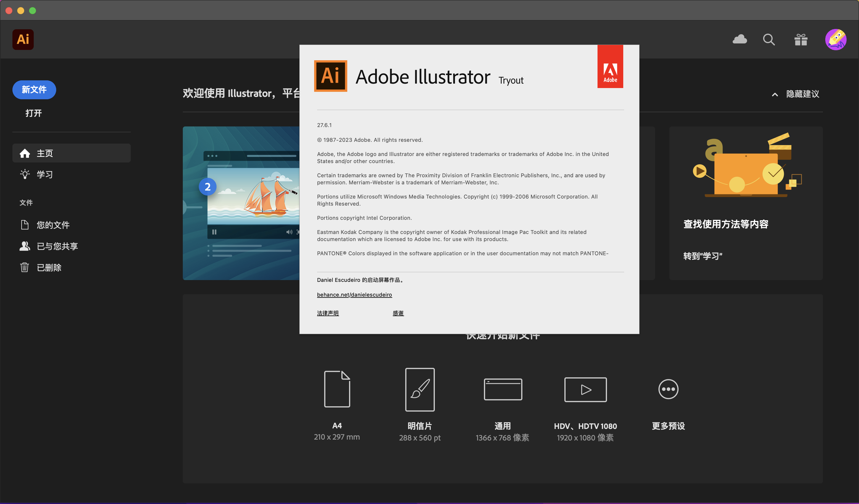Click the 新文件 new file button
The width and height of the screenshot is (859, 504).
pos(34,90)
